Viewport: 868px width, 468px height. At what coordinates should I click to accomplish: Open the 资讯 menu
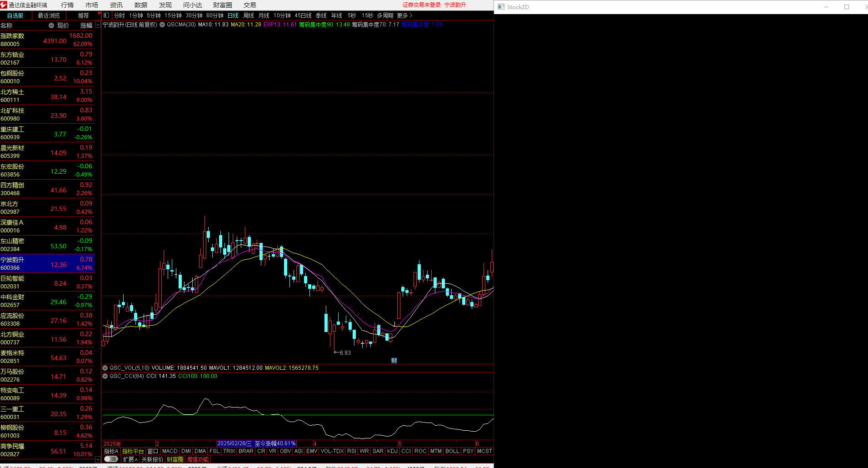116,5
